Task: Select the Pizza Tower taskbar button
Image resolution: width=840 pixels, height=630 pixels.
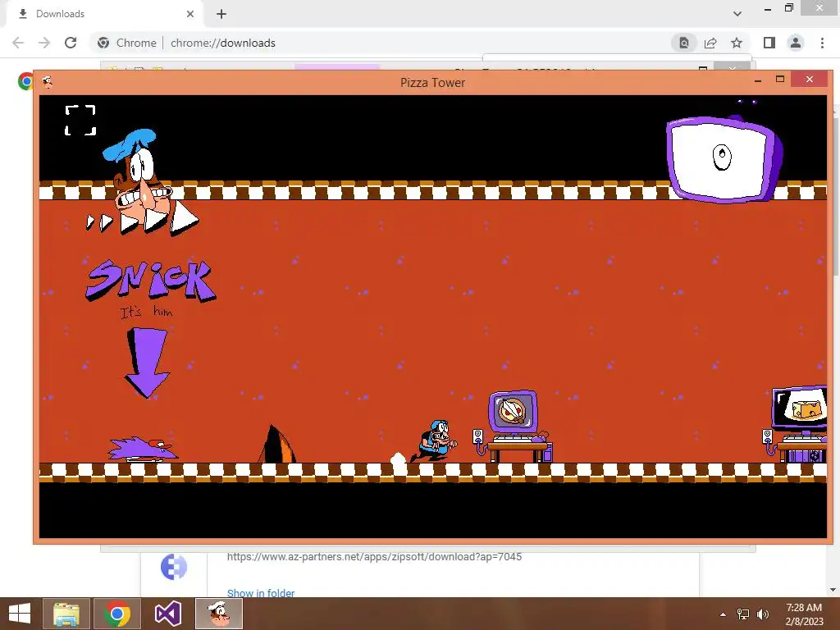Action: pyautogui.click(x=218, y=614)
